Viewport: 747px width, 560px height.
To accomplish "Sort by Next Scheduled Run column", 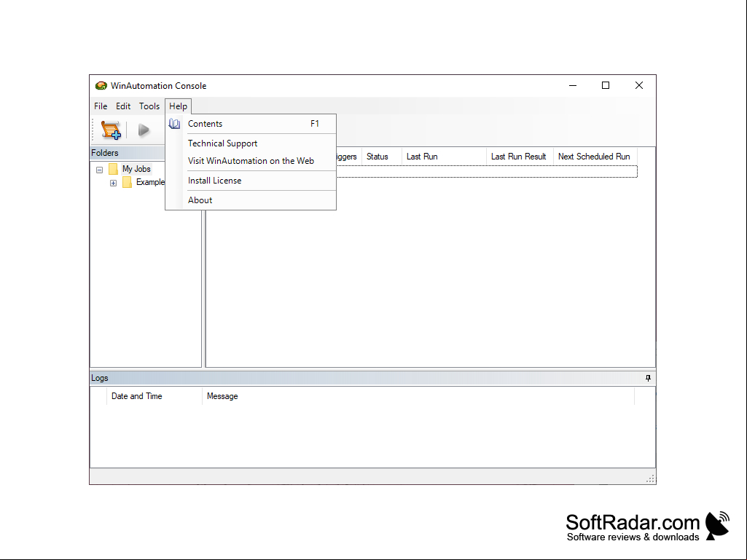I will click(x=595, y=157).
